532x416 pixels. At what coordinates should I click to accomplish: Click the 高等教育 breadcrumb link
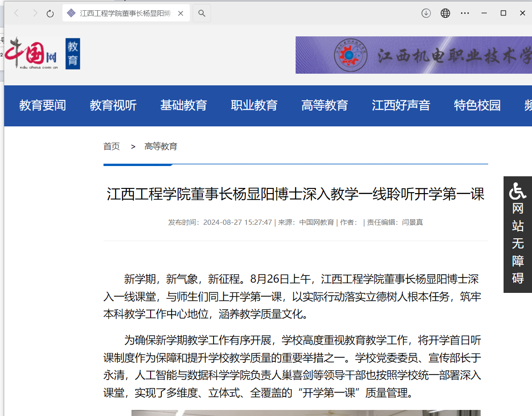coord(161,146)
